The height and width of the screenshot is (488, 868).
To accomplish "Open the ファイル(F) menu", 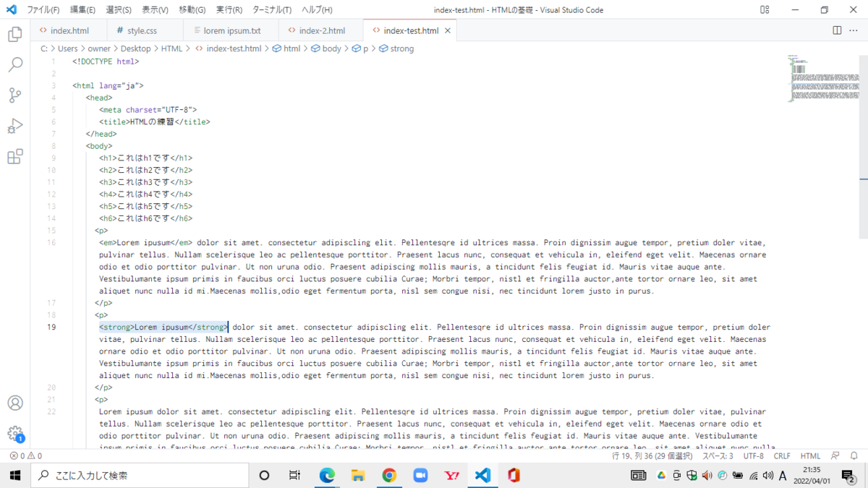I will coord(43,10).
